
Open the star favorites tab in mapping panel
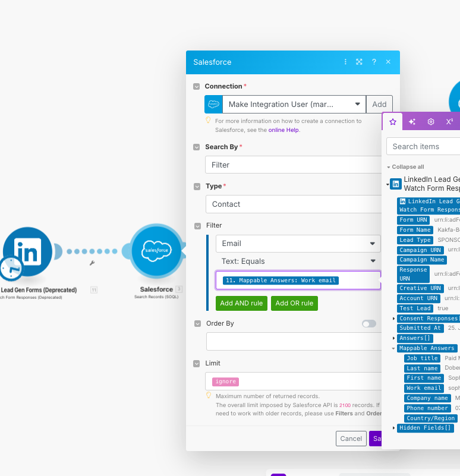tap(393, 122)
